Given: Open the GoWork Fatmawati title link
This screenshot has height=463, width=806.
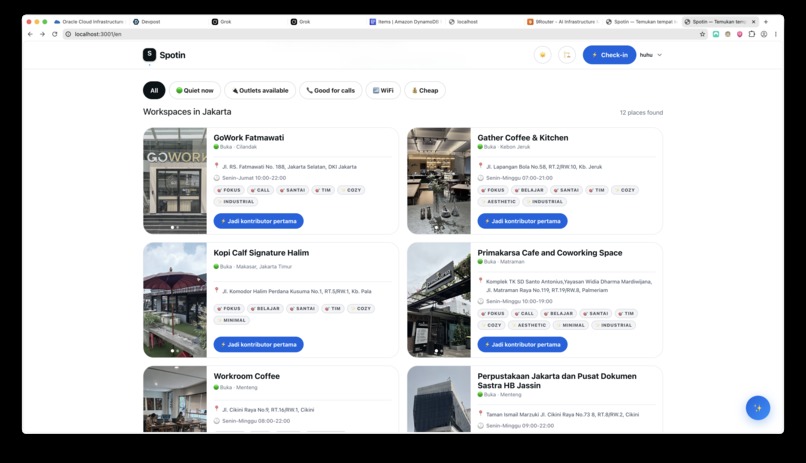Looking at the screenshot, I should click(249, 138).
